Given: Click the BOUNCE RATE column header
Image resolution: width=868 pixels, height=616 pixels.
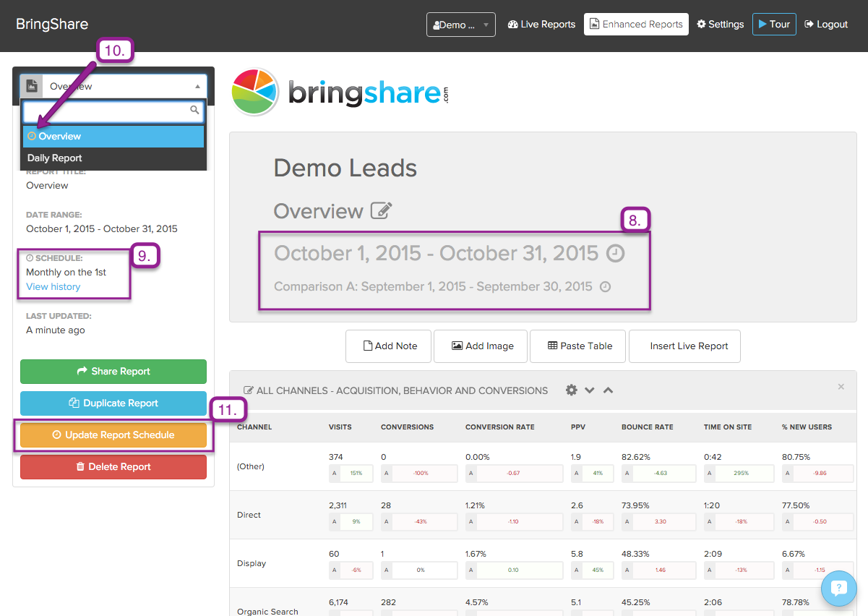Looking at the screenshot, I should click(648, 427).
